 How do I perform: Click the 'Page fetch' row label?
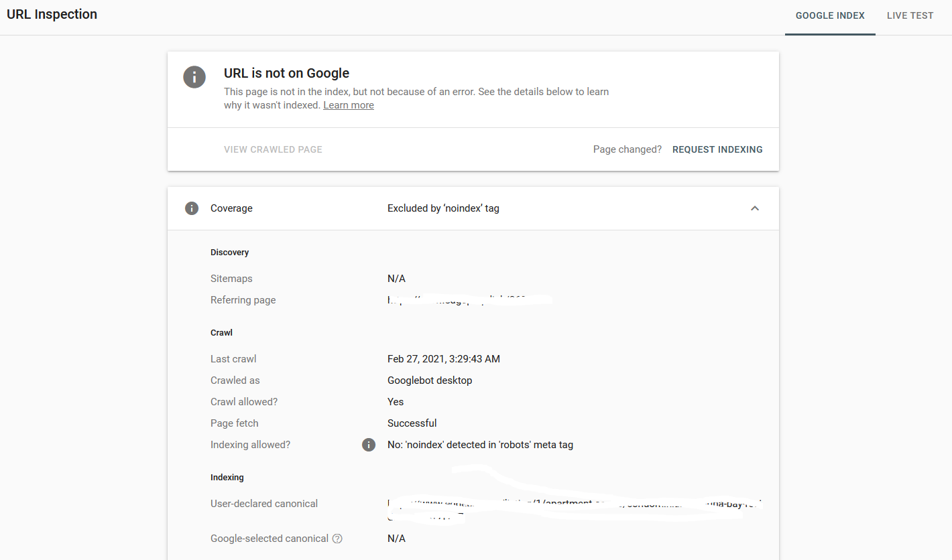(234, 423)
